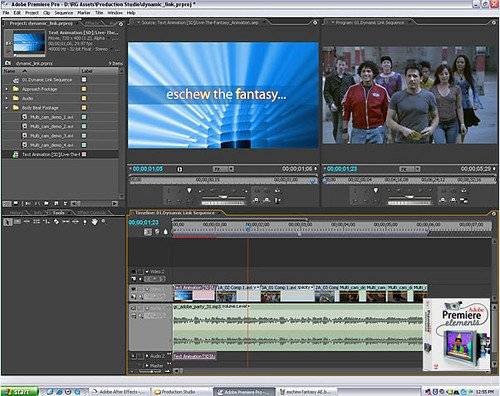Screen dimensions: 500x396
Task: Open the Trim monitor from Program monitor
Action: click(x=464, y=200)
